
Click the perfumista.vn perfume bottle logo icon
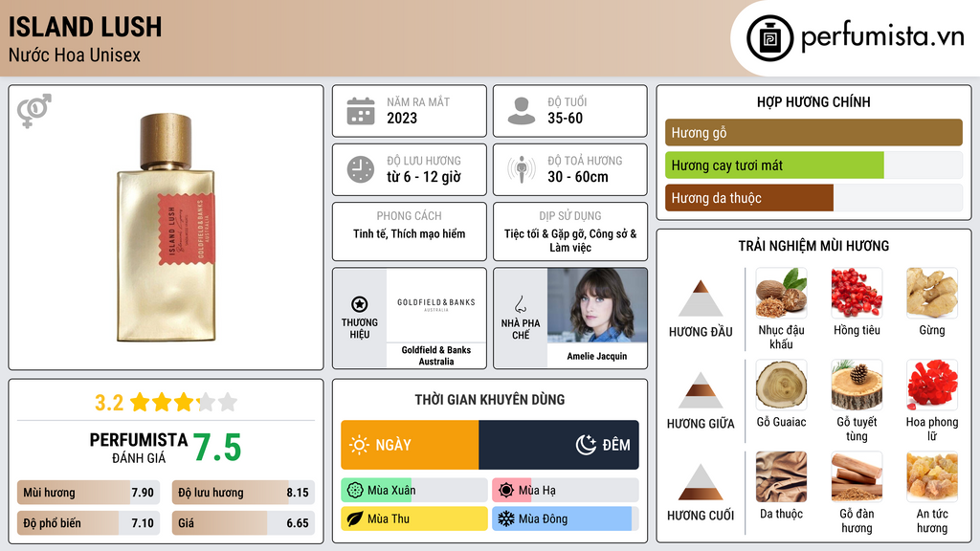(x=770, y=38)
